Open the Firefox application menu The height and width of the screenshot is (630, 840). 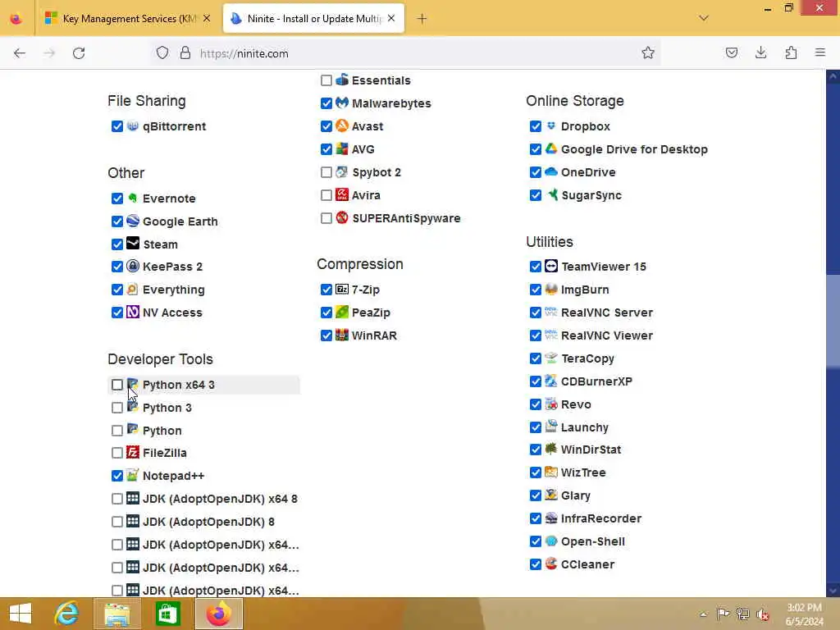(x=819, y=52)
